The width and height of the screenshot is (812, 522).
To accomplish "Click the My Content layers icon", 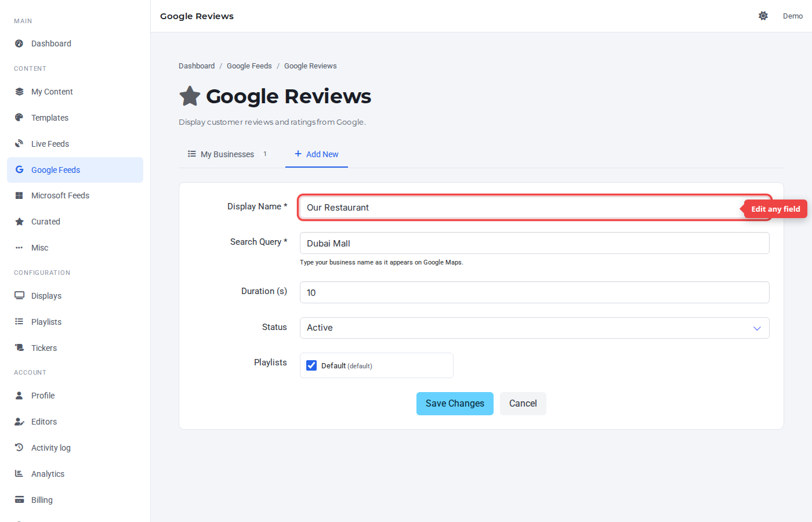I will click(x=19, y=92).
